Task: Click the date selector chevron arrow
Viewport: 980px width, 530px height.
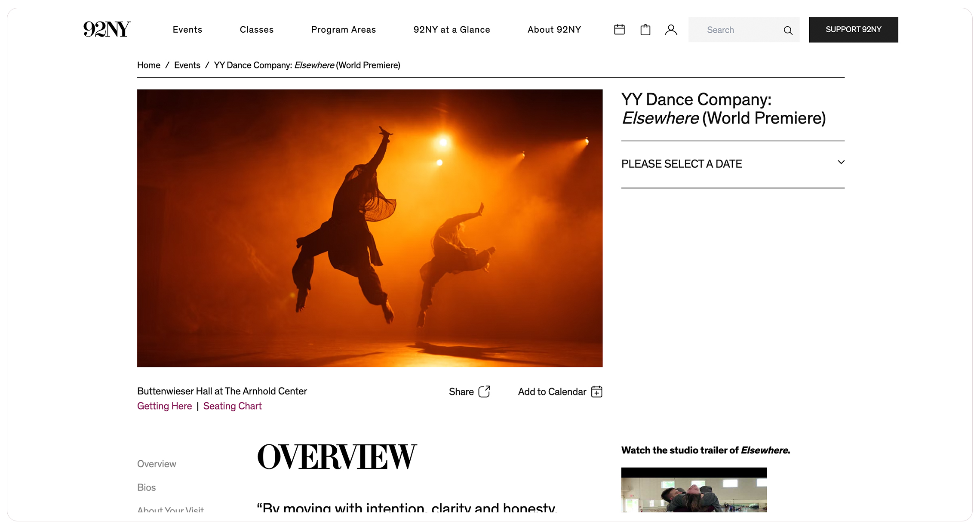Action: tap(841, 163)
